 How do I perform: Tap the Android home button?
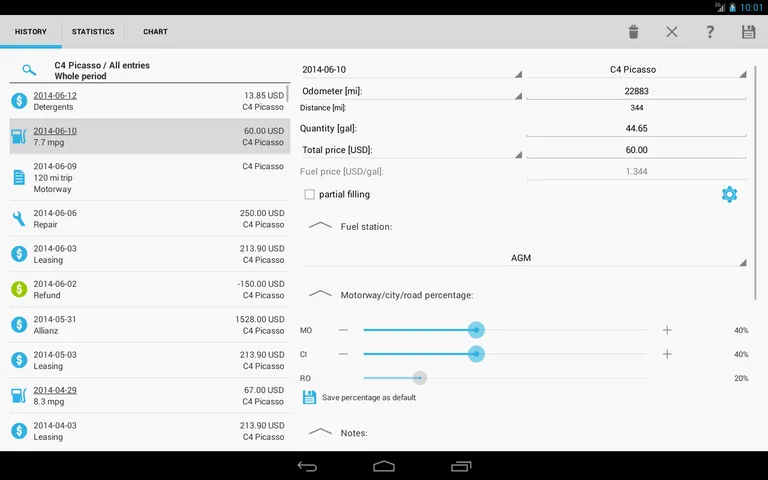pyautogui.click(x=384, y=466)
